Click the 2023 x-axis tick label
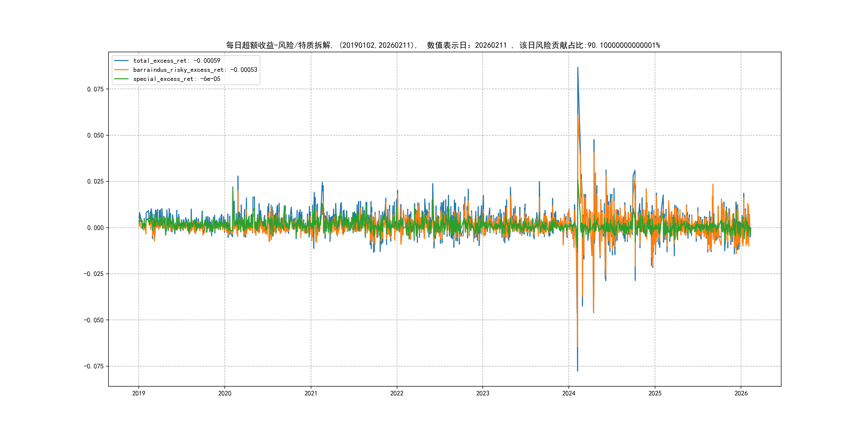 tap(482, 393)
